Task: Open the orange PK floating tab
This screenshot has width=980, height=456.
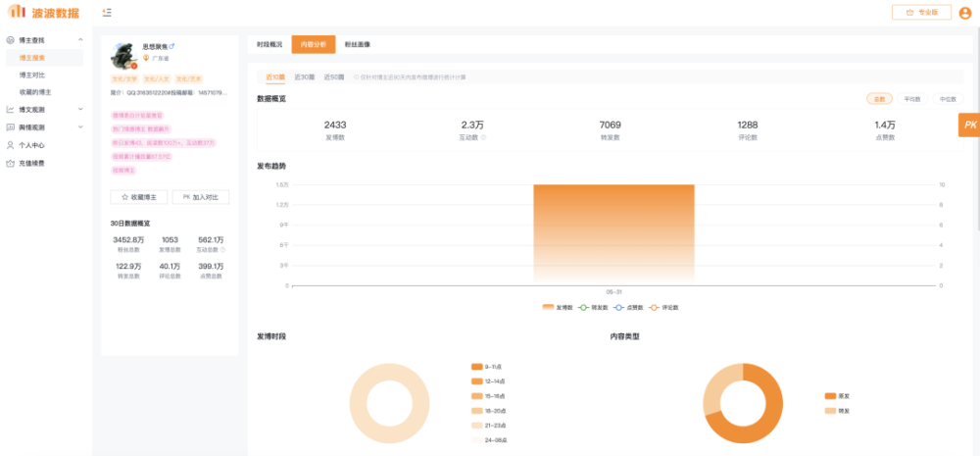Action: pyautogui.click(x=969, y=126)
